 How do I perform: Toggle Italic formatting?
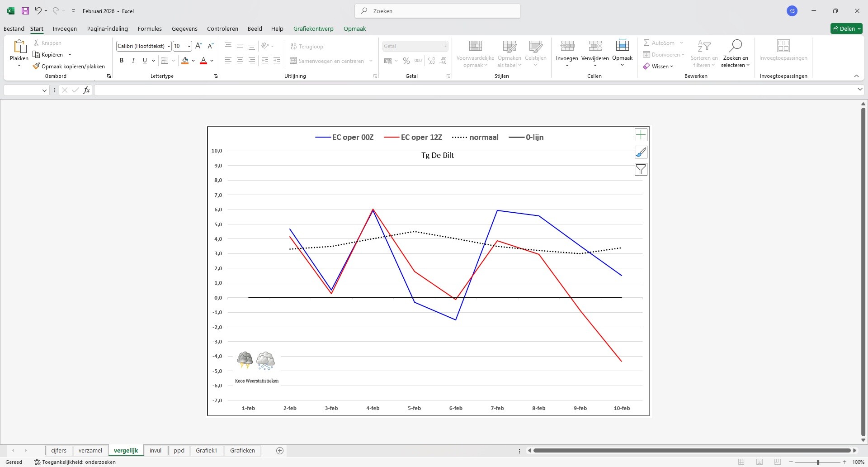(x=133, y=61)
